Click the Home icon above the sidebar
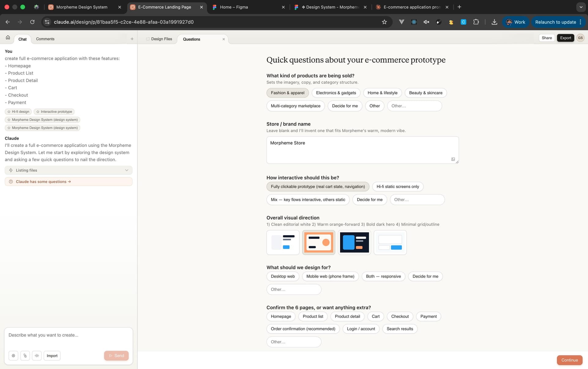This screenshot has height=369, width=588. [7, 37]
